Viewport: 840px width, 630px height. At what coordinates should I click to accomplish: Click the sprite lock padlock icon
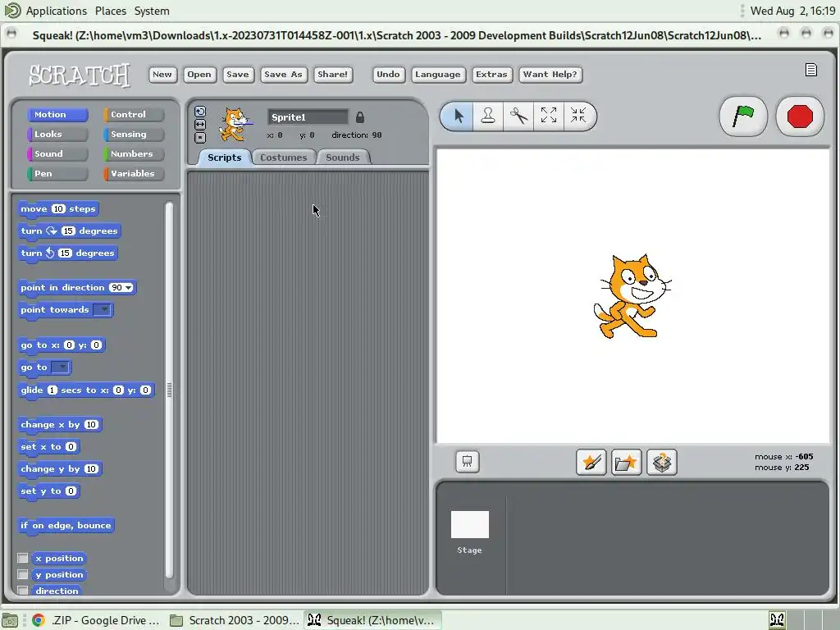pyautogui.click(x=360, y=116)
